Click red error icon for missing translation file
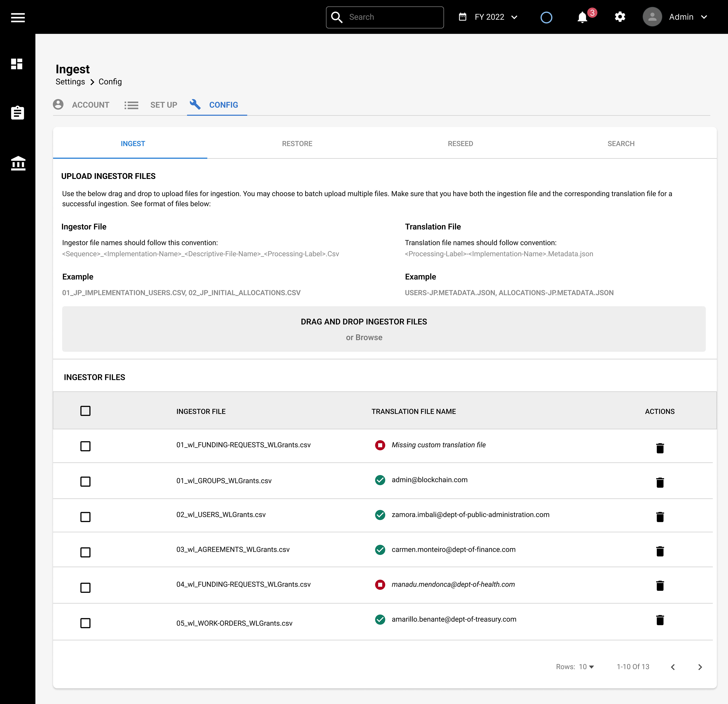The height and width of the screenshot is (704, 728). tap(380, 445)
